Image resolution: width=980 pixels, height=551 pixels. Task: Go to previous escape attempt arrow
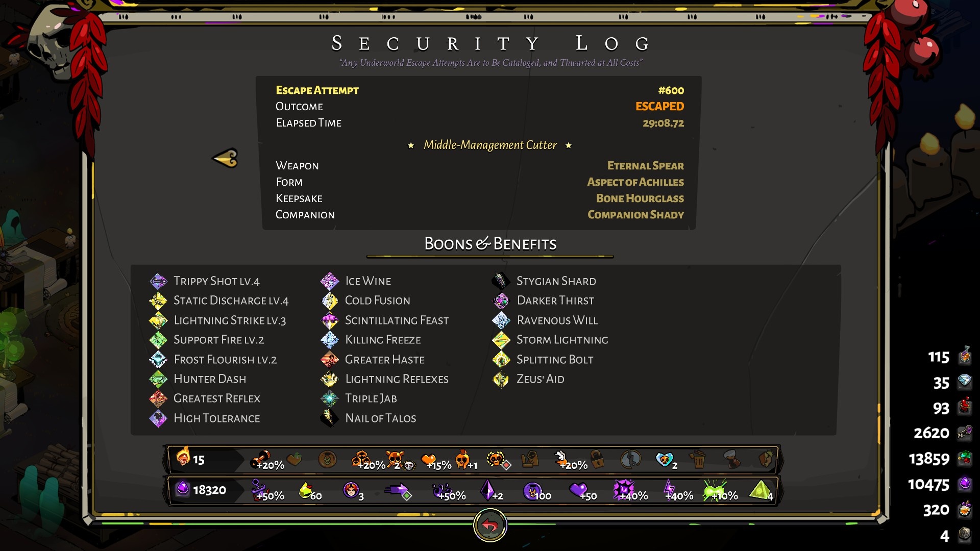click(225, 158)
